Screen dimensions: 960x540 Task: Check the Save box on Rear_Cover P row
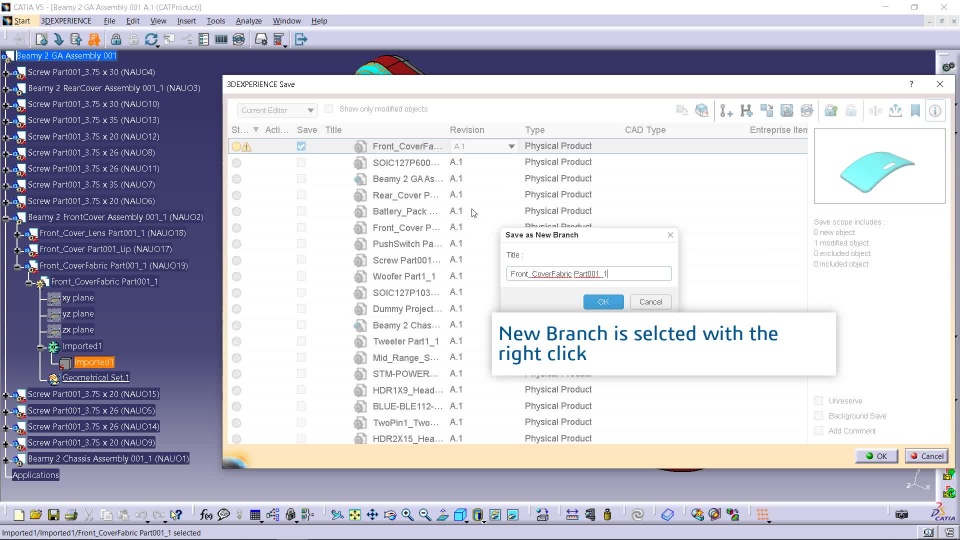click(301, 195)
